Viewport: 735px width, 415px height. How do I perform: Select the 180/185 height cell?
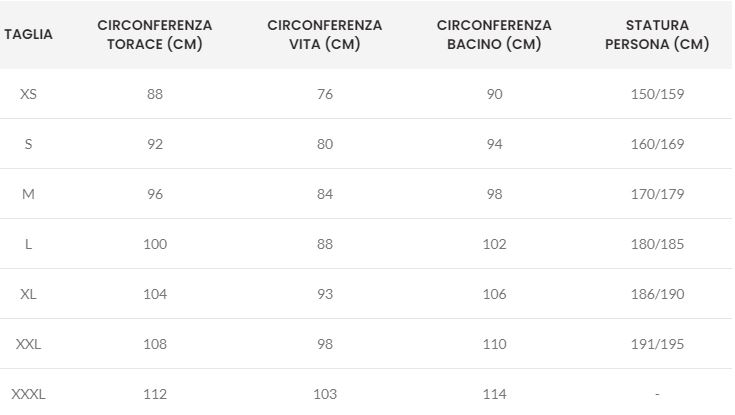657,244
